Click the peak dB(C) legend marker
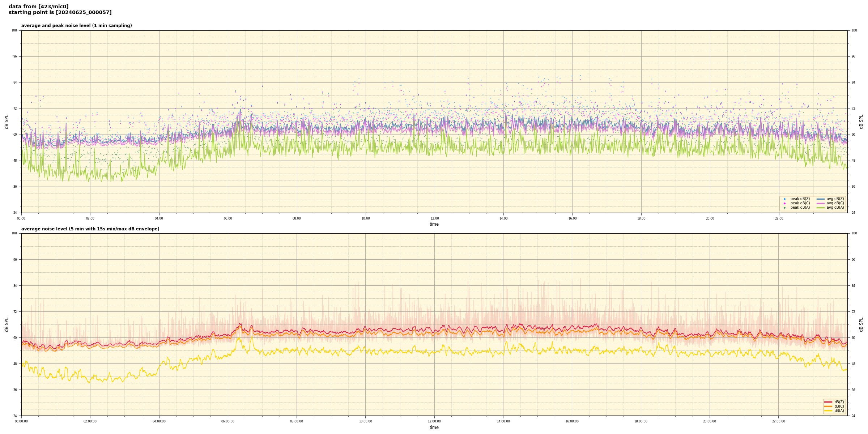The height and width of the screenshot is (434, 868). tap(784, 203)
